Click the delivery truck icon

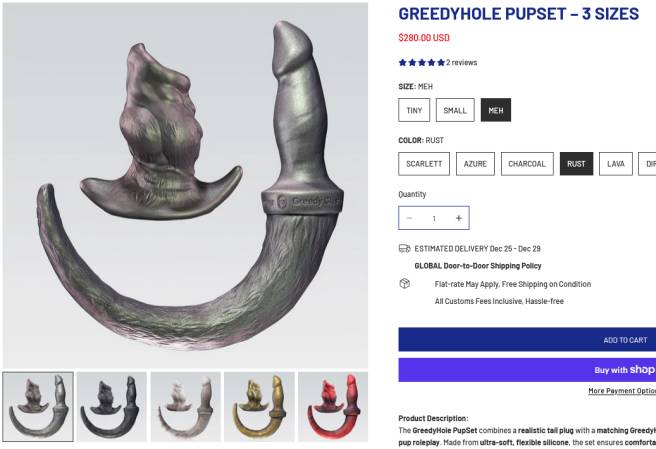pos(404,249)
